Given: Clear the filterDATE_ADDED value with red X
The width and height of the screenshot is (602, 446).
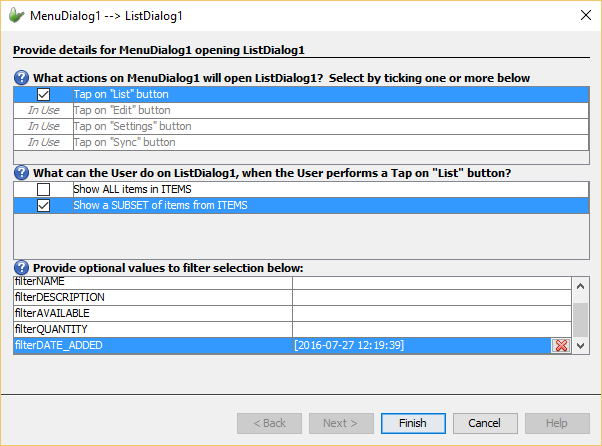Looking at the screenshot, I should click(x=561, y=345).
